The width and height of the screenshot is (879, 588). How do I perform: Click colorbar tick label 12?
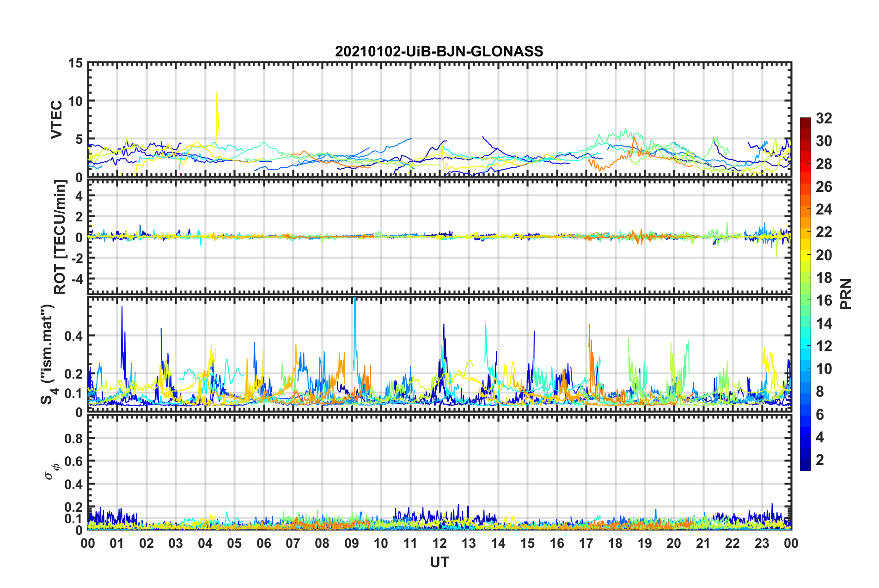(x=824, y=346)
